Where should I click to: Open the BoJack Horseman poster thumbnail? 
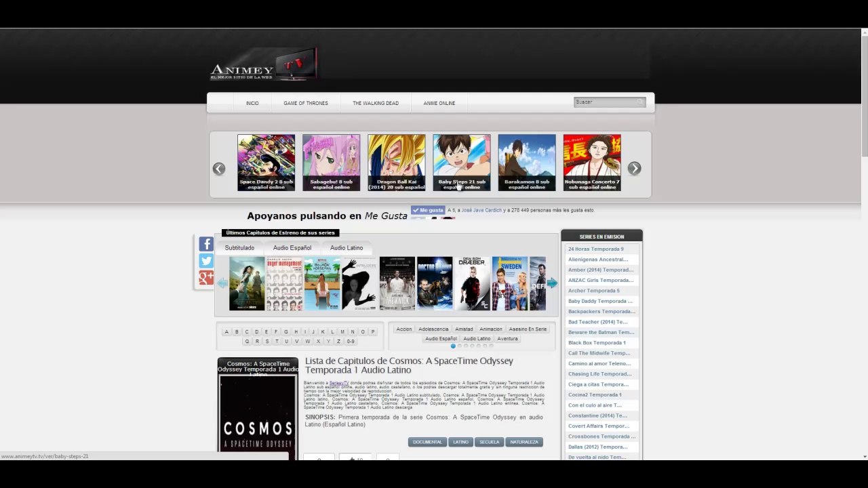322,283
